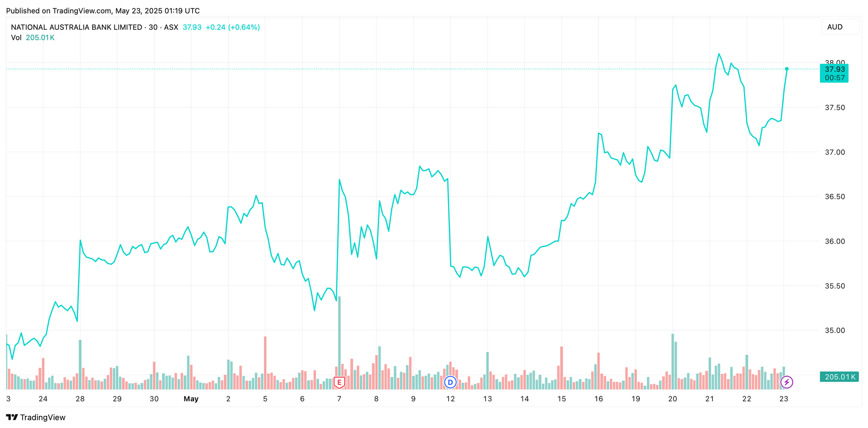The height and width of the screenshot is (428, 868).
Task: Click the red earnings E marker
Action: click(x=339, y=382)
